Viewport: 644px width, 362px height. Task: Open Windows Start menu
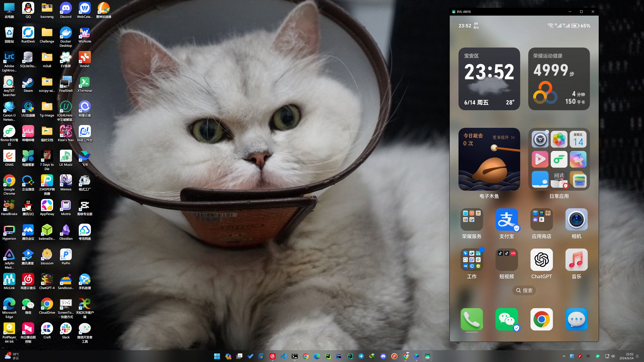(217, 356)
